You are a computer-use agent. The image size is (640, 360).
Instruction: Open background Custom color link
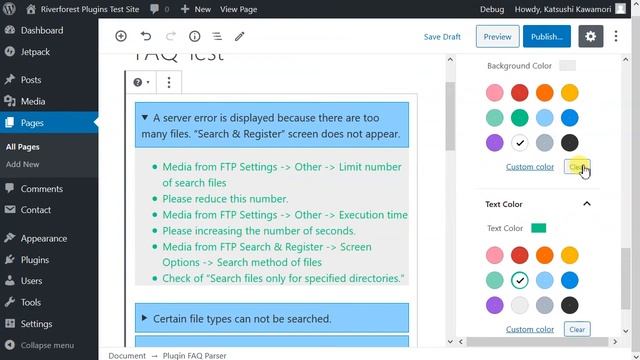pos(530,167)
